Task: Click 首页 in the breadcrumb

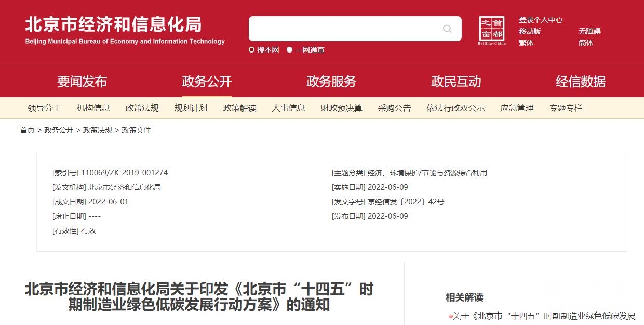Action: pos(28,130)
